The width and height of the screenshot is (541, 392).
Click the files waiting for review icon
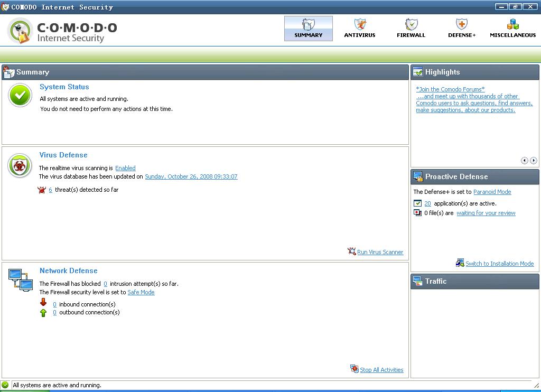[417, 213]
